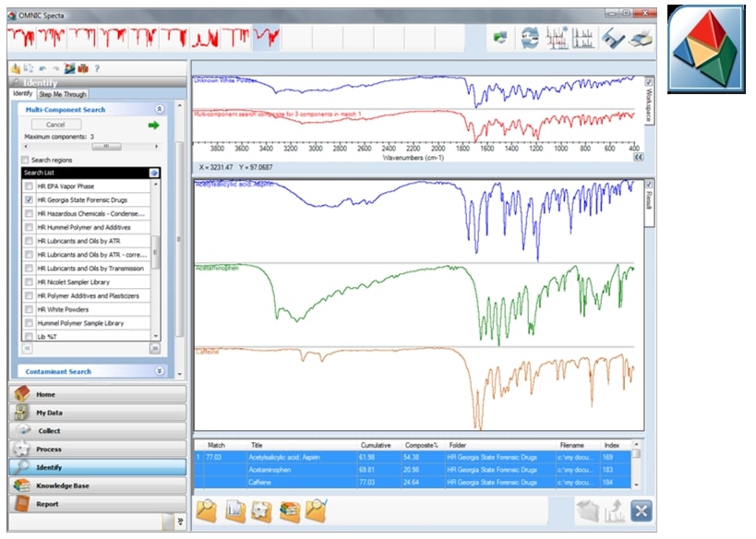Viewport: 756px width, 539px height.
Task: Click the printer icon in top toolbar
Action: [x=642, y=38]
